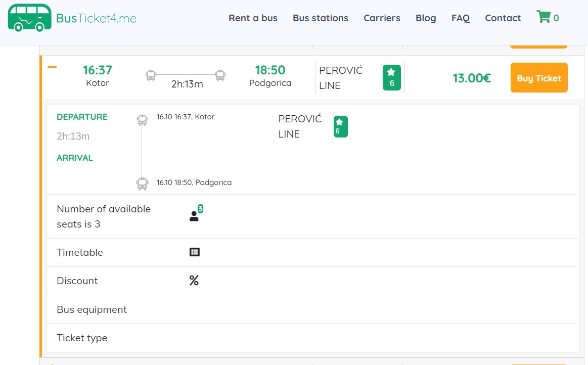Open the Blog page
This screenshot has height=365, width=588.
[426, 18]
